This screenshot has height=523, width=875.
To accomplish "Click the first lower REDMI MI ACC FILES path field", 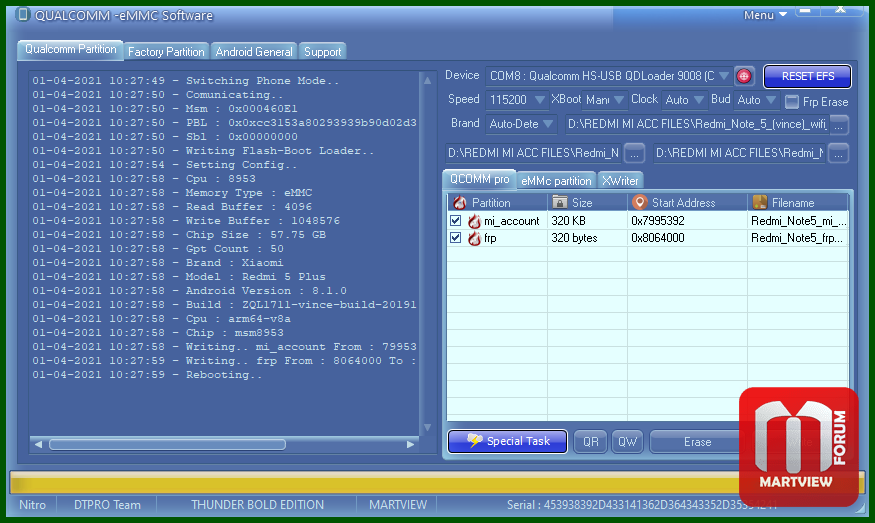I will click(x=533, y=153).
